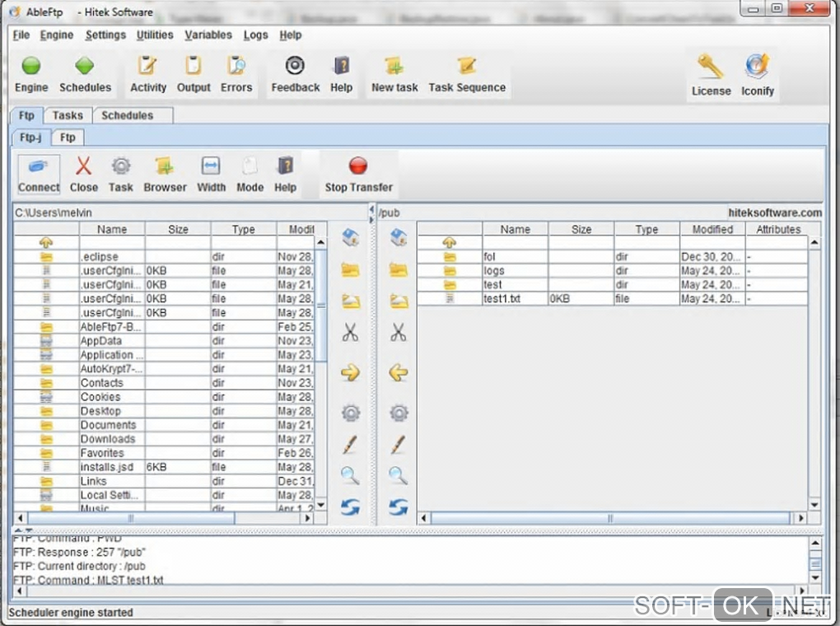Open the Schedules toolbar icon
Viewport: 840px width, 626px height.
coord(85,66)
